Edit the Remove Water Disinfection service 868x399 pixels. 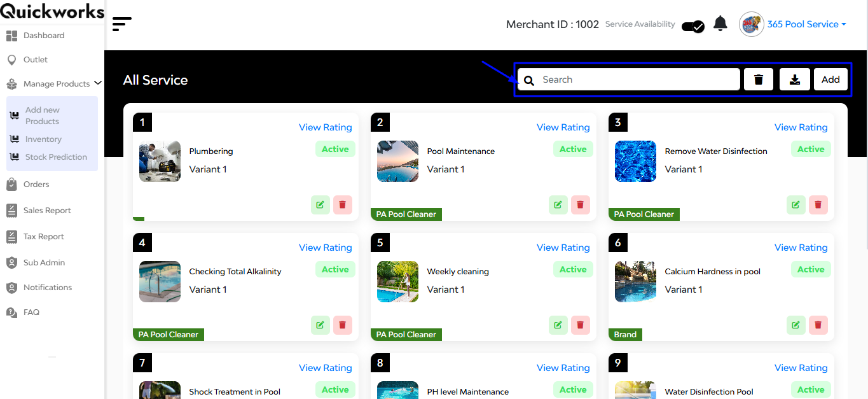[x=796, y=205]
